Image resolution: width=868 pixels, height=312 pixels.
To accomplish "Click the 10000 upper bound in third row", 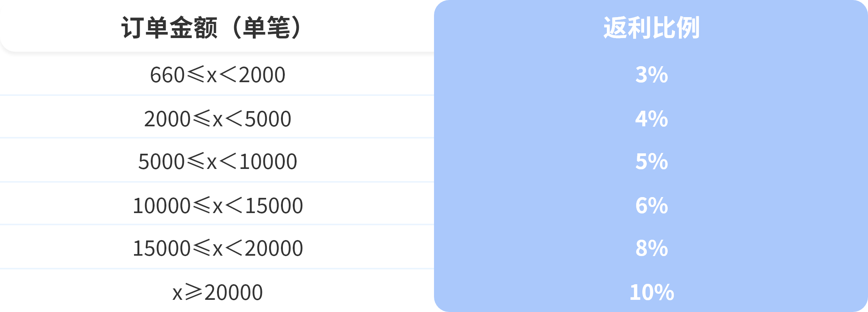I will tap(268, 161).
